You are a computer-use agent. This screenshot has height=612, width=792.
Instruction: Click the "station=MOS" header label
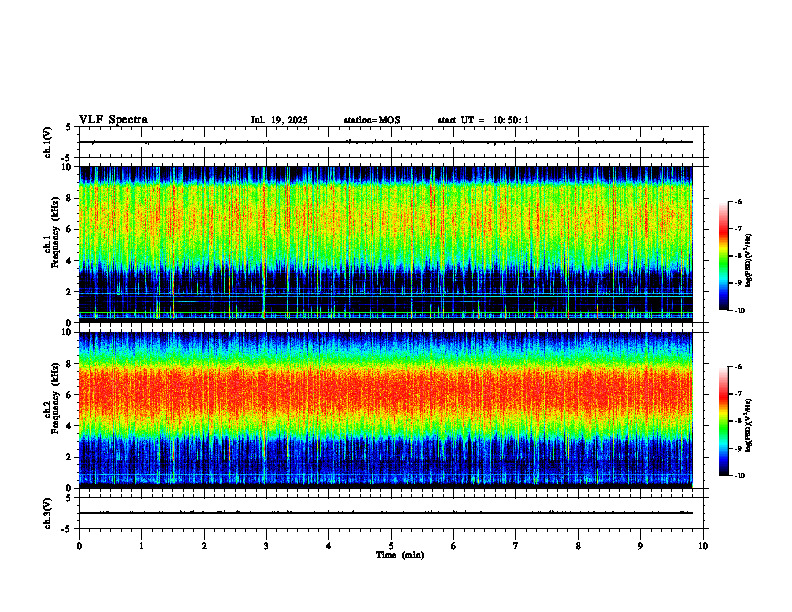click(372, 120)
